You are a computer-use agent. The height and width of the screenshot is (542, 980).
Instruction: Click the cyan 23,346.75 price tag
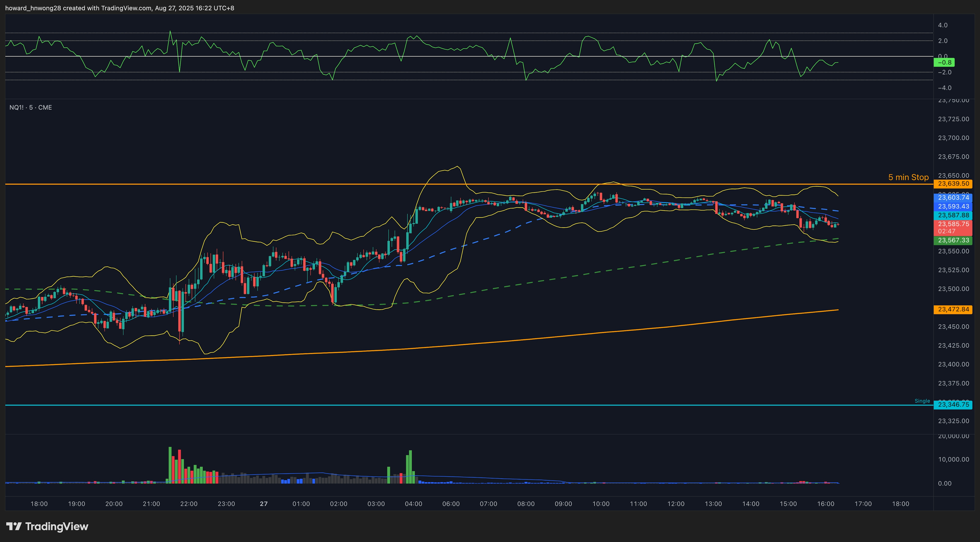click(953, 405)
